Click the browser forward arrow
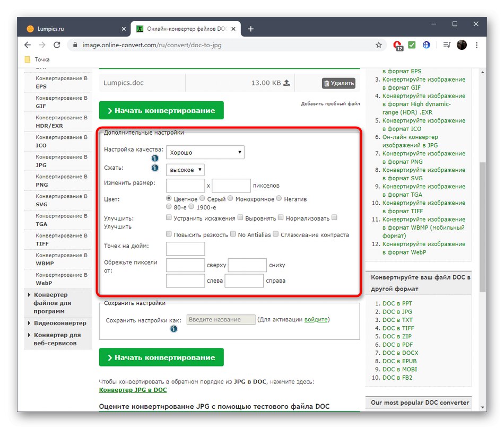504x429 pixels. click(42, 45)
